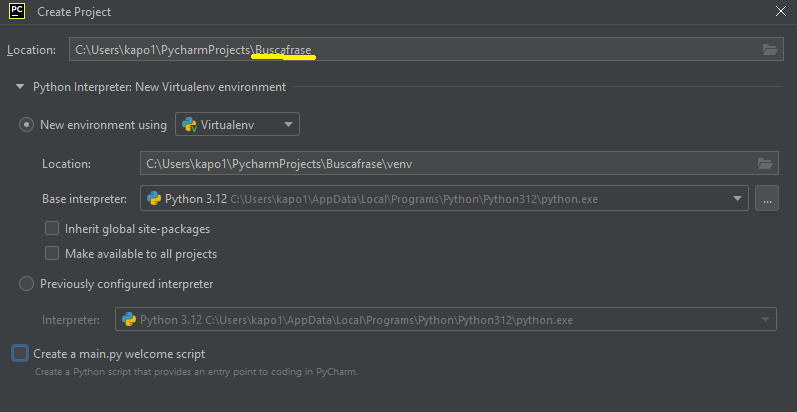Viewport: 797px width, 412px height.
Task: Select Previously configured interpreter radio button
Action: (x=26, y=283)
